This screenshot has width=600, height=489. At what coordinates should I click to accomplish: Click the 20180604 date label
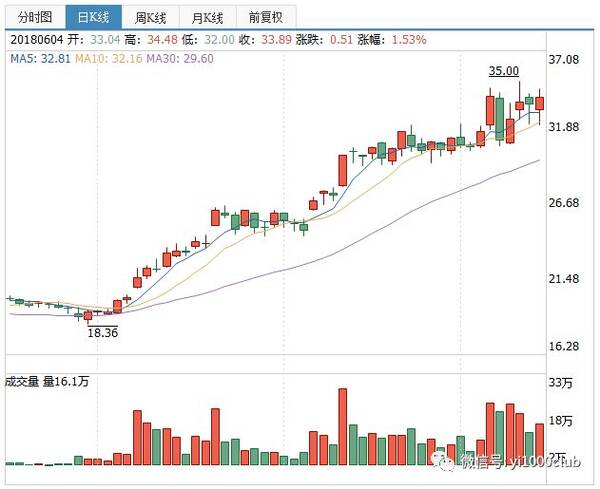(36, 39)
